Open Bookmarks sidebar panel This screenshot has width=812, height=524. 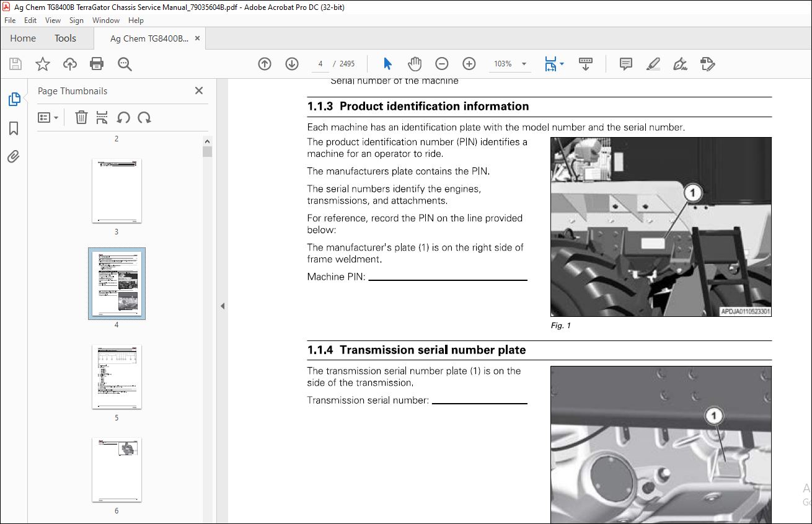coord(14,128)
